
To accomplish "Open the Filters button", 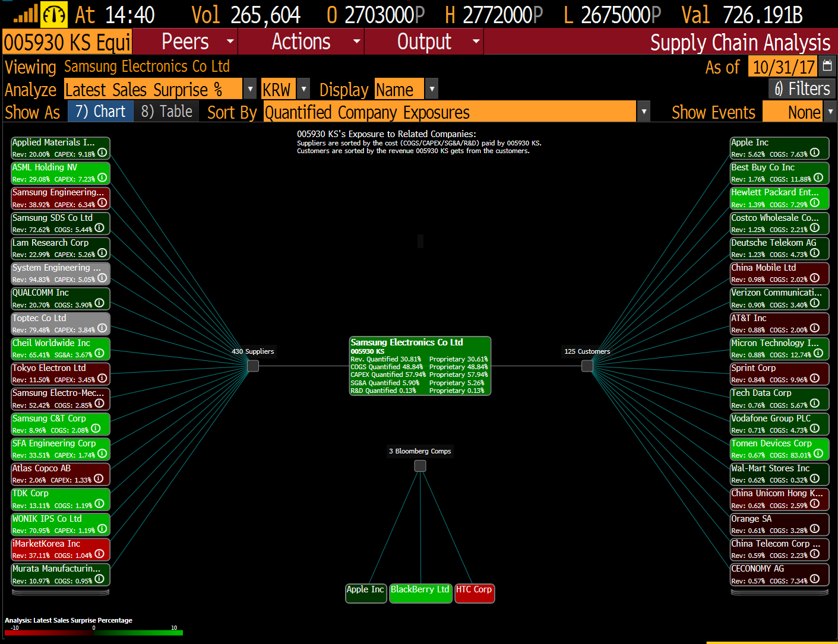I will pos(802,89).
